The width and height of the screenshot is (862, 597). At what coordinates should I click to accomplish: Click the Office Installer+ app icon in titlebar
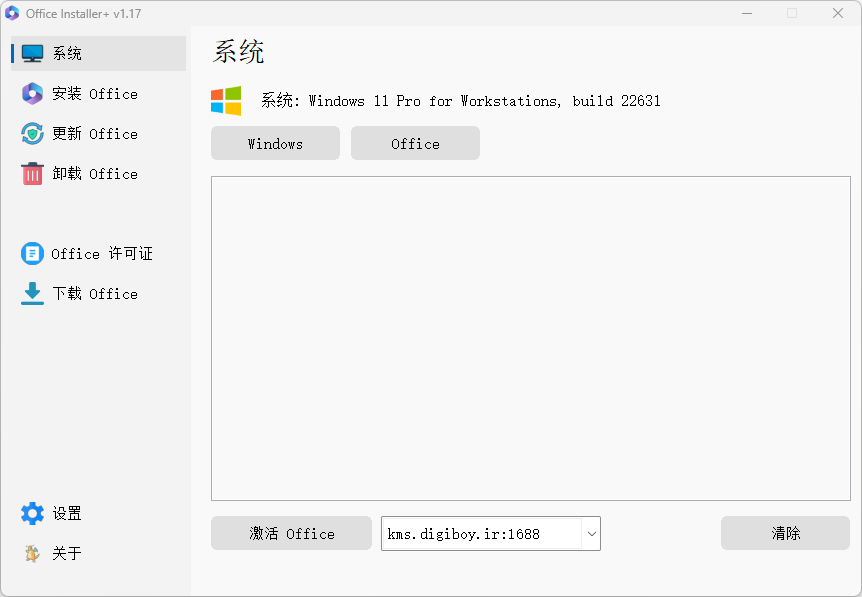12,13
